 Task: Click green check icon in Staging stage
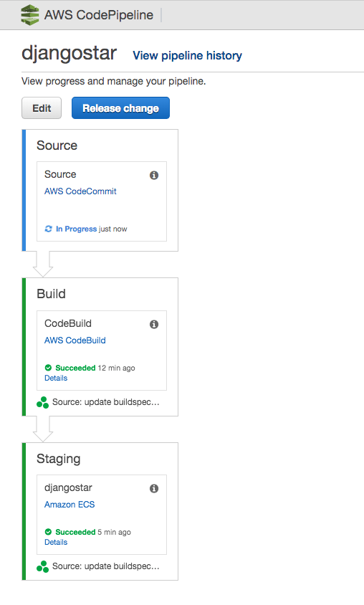pos(48,532)
